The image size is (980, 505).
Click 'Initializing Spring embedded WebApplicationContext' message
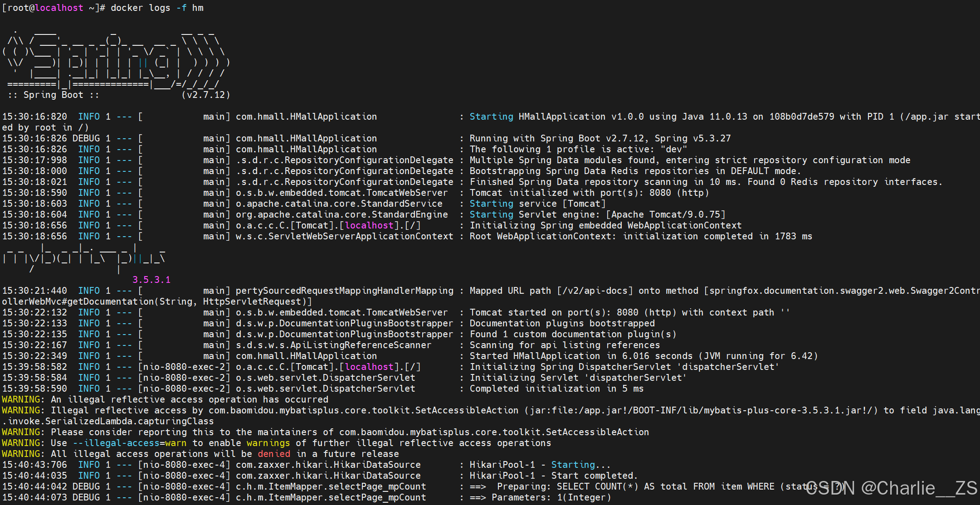pos(605,225)
